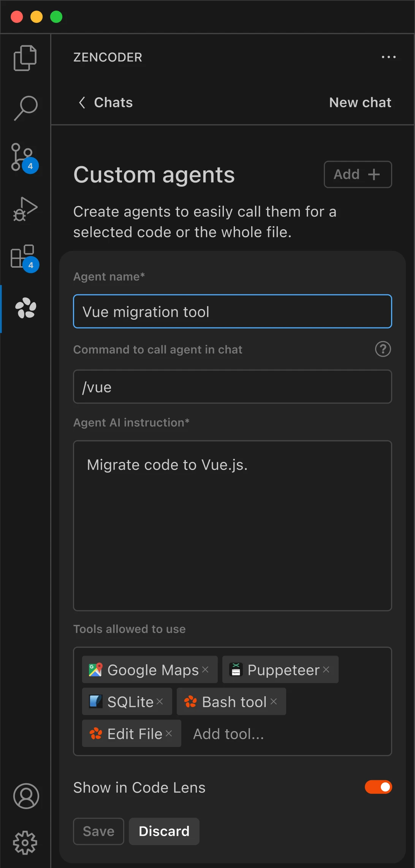Click the Add tool... input
Image resolution: width=415 pixels, height=868 pixels.
click(x=228, y=733)
